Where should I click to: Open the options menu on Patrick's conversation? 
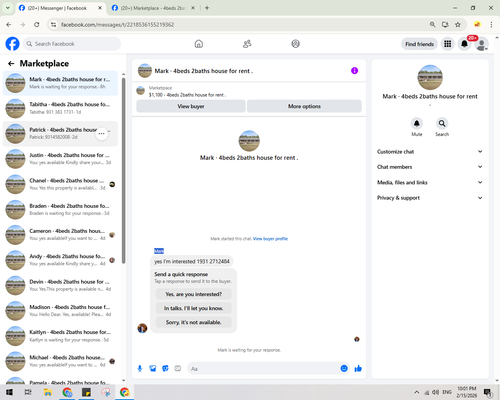click(102, 134)
